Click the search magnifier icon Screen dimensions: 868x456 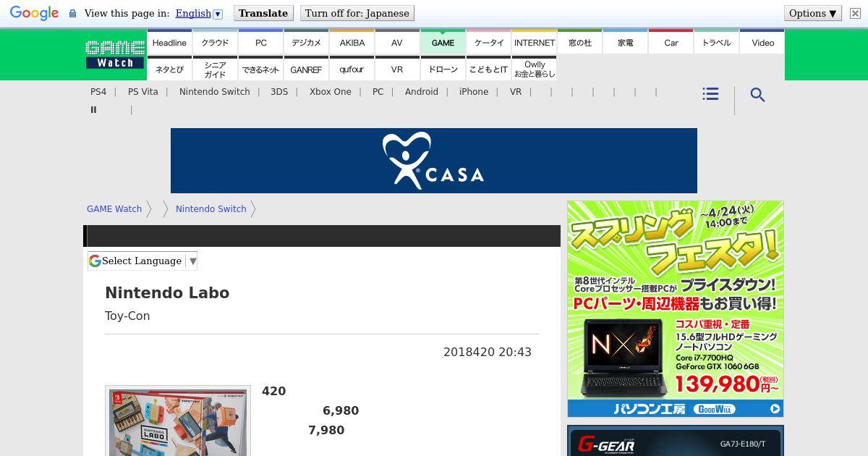(757, 95)
